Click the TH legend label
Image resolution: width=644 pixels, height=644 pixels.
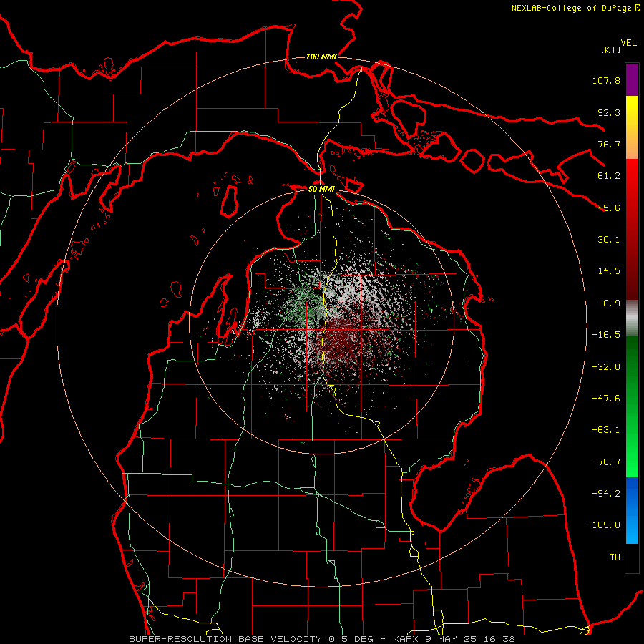point(615,557)
